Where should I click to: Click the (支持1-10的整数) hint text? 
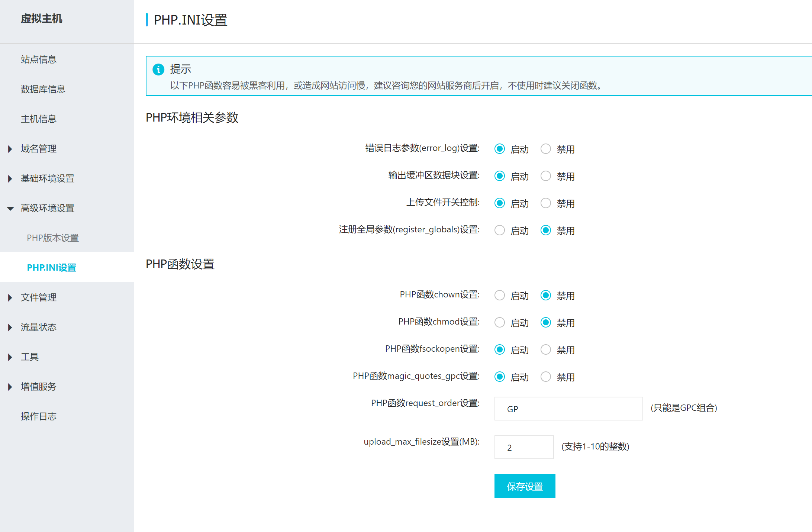point(595,446)
